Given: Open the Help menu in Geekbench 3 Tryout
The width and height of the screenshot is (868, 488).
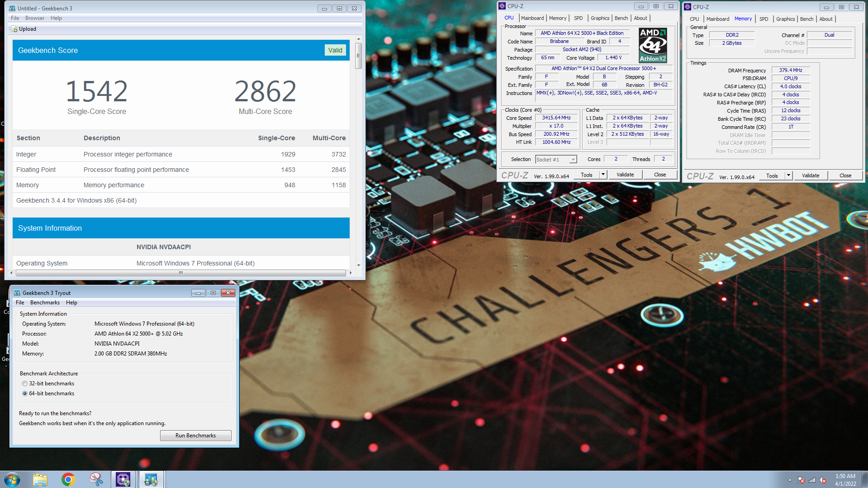Looking at the screenshot, I should coord(71,303).
